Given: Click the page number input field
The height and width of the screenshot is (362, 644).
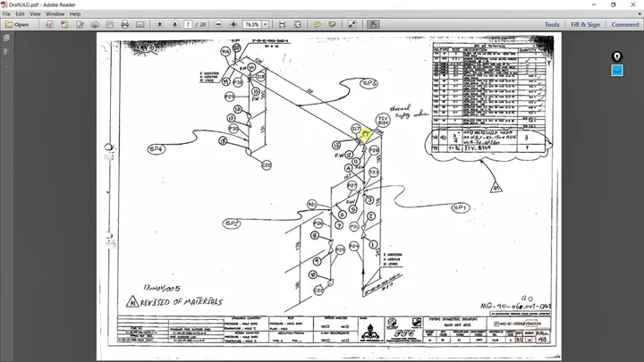Looking at the screenshot, I should (x=188, y=25).
